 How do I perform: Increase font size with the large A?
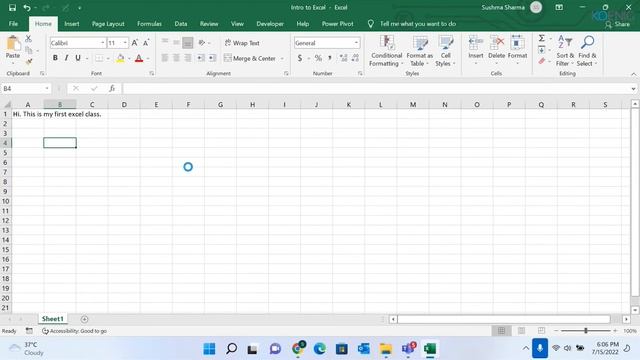point(135,43)
